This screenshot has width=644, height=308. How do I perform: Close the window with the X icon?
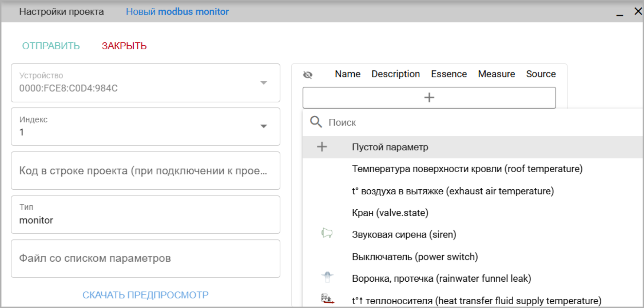pos(638,12)
